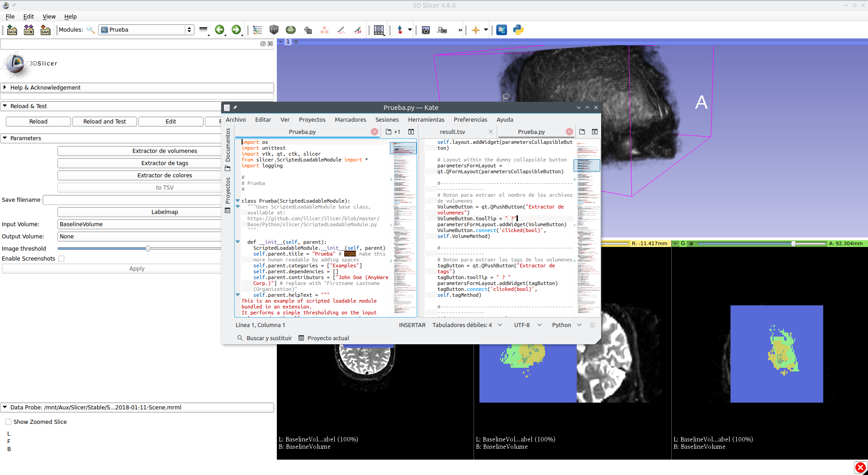The height and width of the screenshot is (475, 868).
Task: Open the Transforms module icon
Action: tap(308, 30)
